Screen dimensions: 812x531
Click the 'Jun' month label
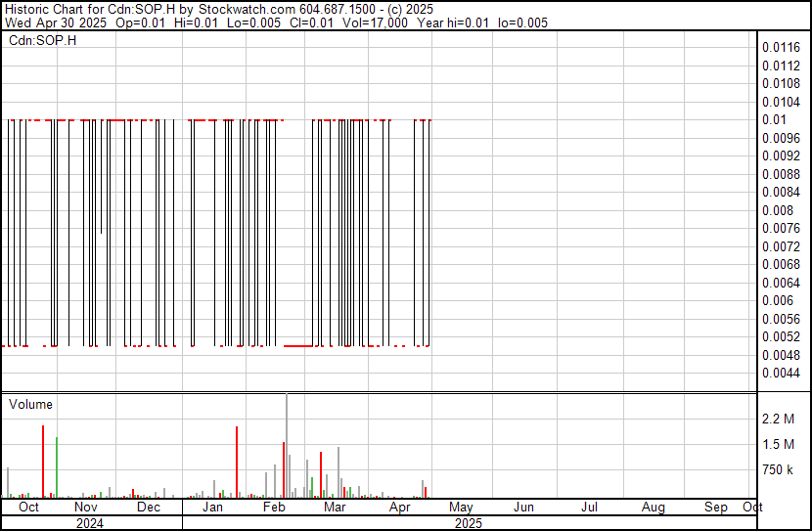click(x=523, y=507)
